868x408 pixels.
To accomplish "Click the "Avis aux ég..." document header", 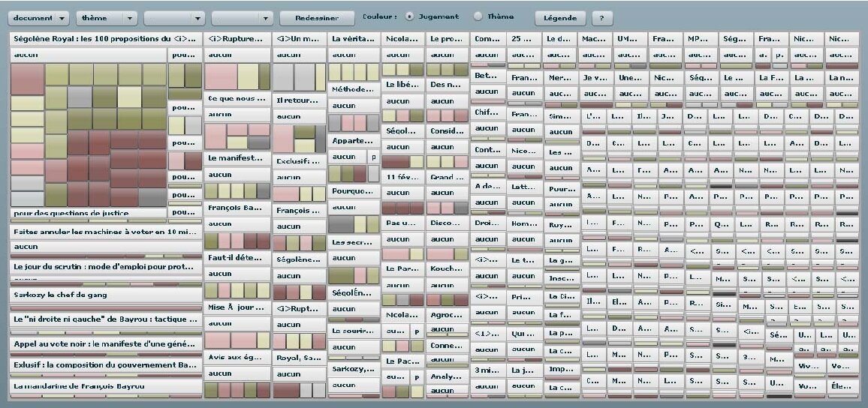I will coord(237,357).
